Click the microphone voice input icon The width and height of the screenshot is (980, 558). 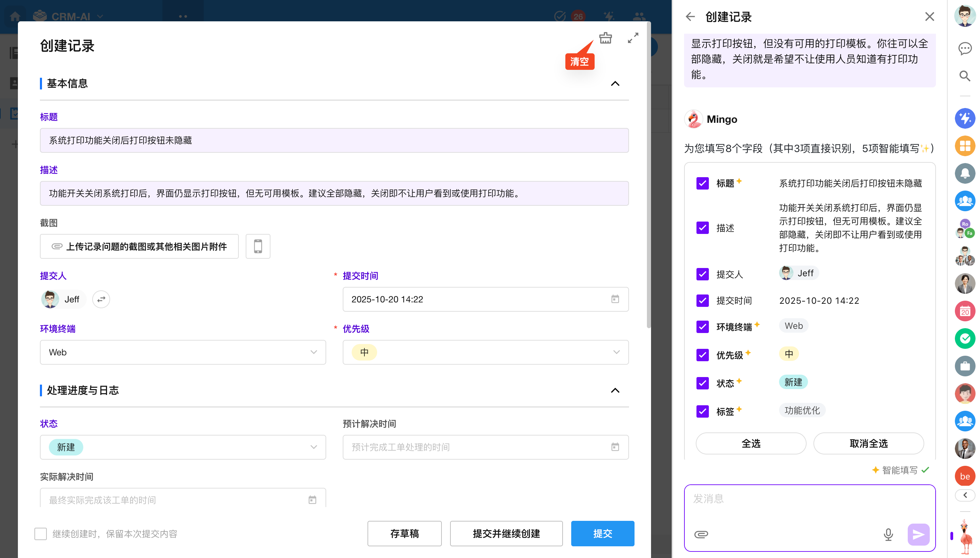(888, 534)
